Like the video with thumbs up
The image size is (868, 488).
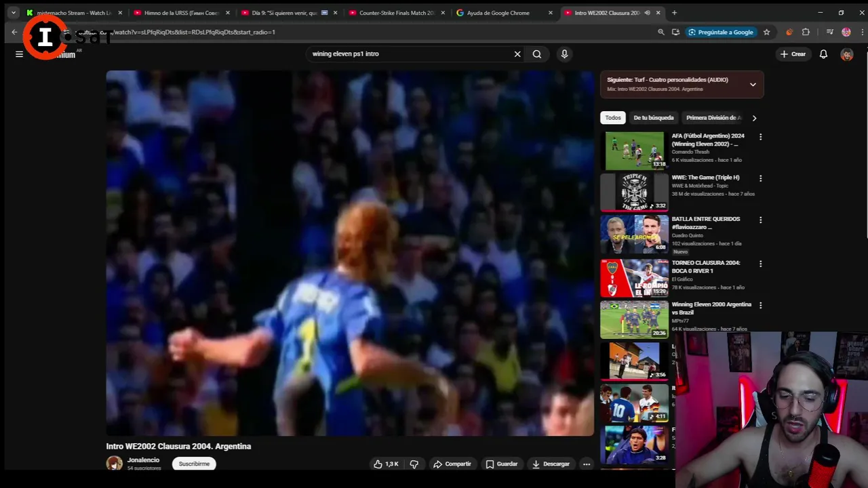[x=386, y=464]
